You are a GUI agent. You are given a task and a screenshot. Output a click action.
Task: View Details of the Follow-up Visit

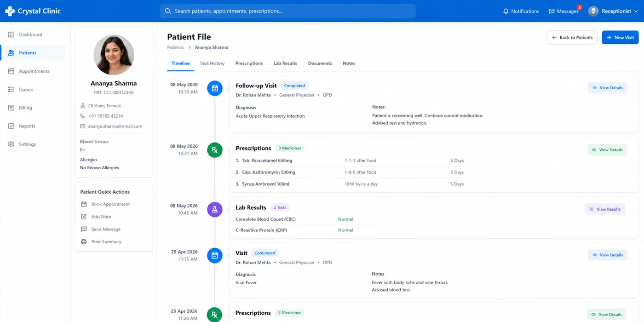[607, 88]
